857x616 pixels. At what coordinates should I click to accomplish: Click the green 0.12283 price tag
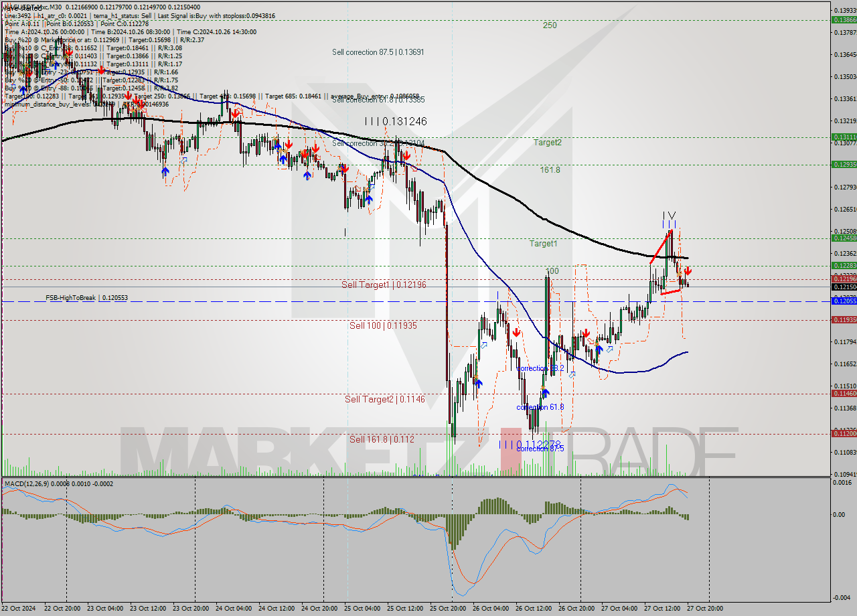pyautogui.click(x=844, y=266)
